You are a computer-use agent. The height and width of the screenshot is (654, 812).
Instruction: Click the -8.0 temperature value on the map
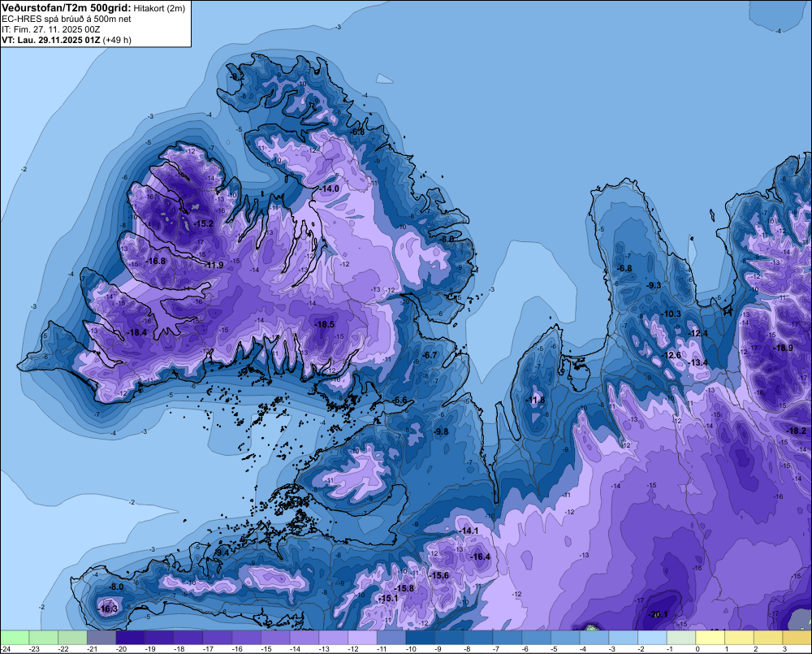tap(117, 587)
